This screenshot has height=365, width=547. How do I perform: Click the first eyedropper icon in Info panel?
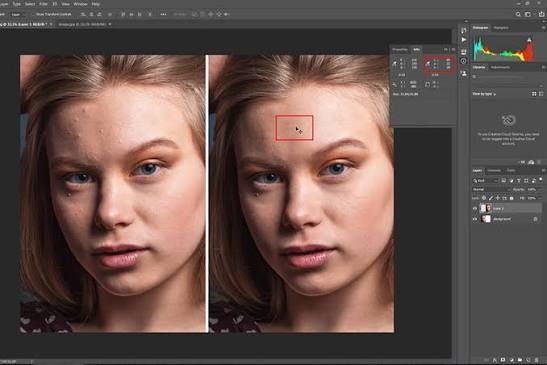pyautogui.click(x=395, y=64)
